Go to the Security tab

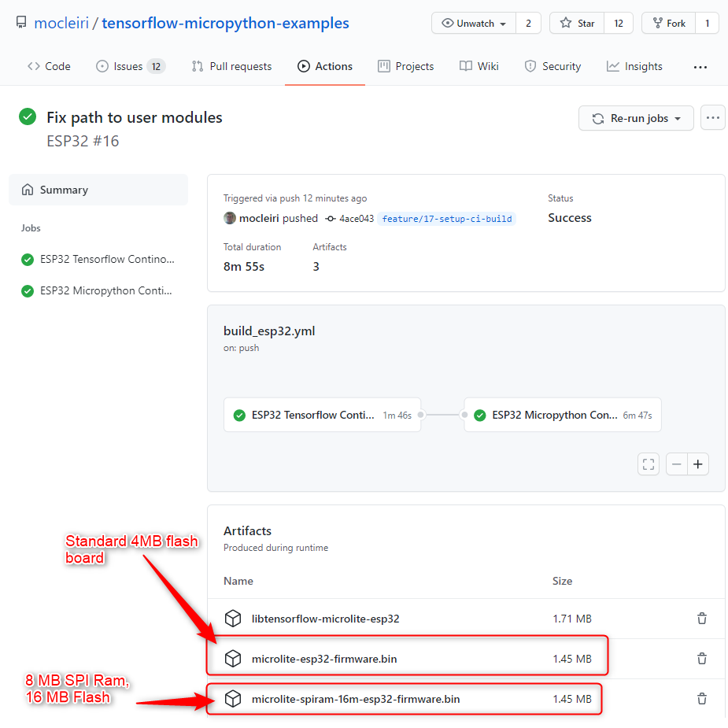click(552, 66)
